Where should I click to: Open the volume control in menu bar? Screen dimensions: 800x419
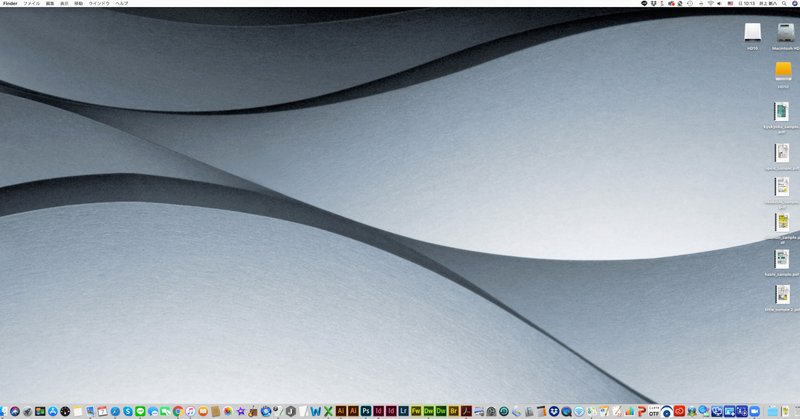(x=719, y=3)
